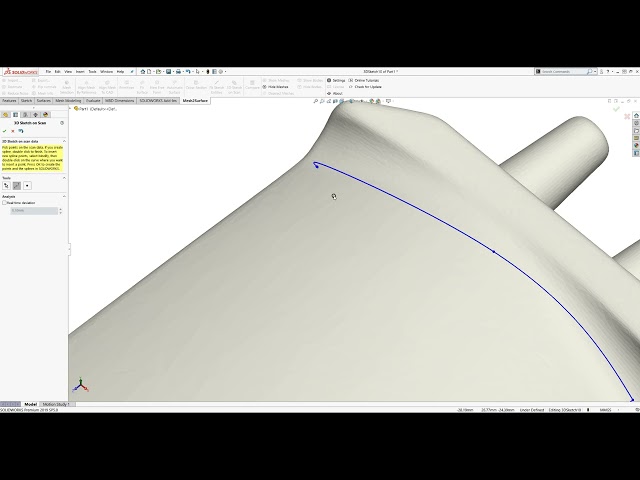Screen dimensions: 640x480
Task: Open the Tools menu
Action: (93, 71)
